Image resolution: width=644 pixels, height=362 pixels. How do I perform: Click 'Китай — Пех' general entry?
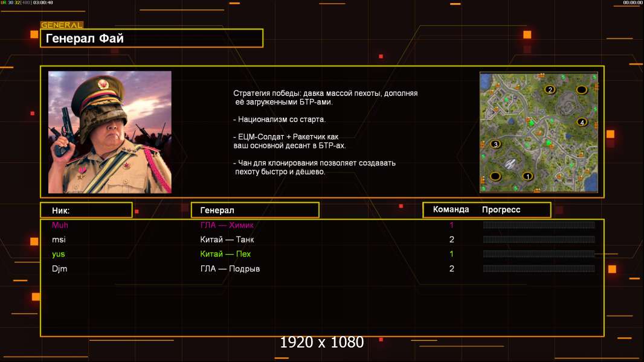click(225, 254)
